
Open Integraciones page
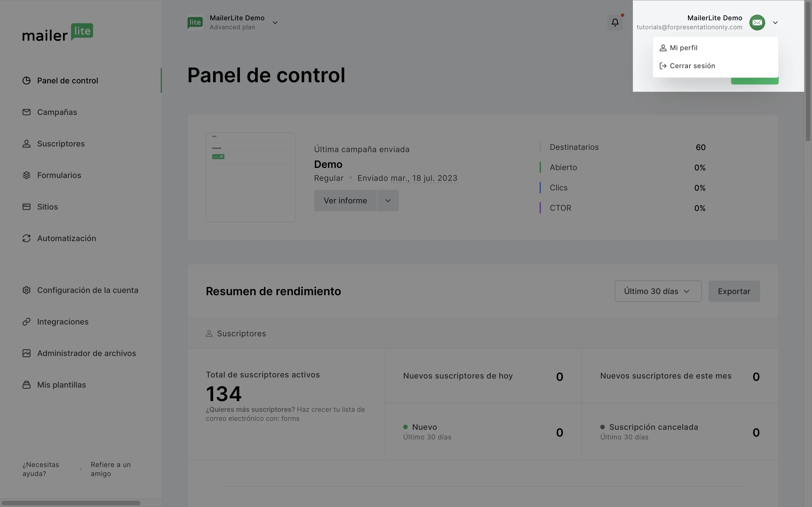click(x=63, y=322)
